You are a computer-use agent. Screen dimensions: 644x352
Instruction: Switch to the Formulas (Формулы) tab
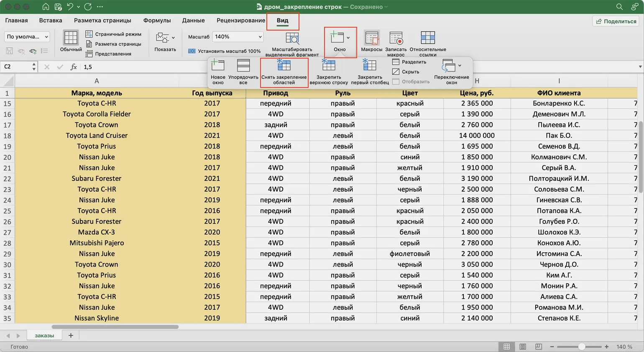tap(157, 21)
